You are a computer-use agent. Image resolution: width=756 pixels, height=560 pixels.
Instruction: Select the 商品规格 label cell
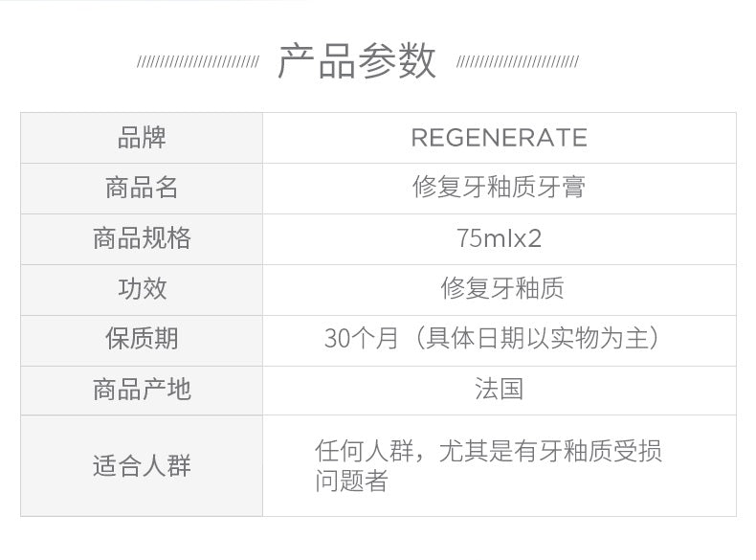pos(142,238)
